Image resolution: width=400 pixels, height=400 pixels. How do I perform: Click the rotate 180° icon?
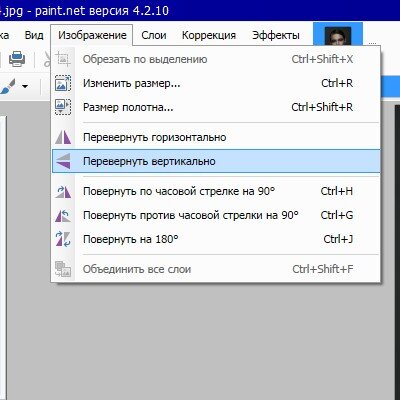pos(63,239)
